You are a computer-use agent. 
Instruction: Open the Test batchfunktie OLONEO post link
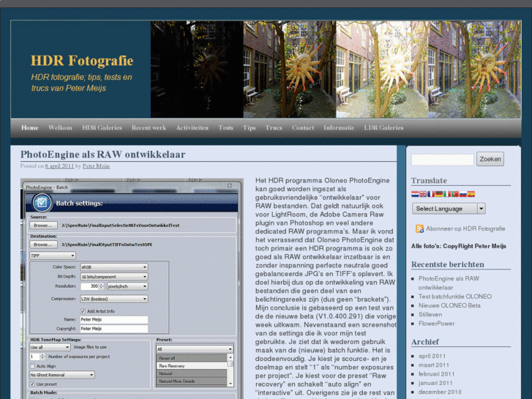click(x=454, y=297)
